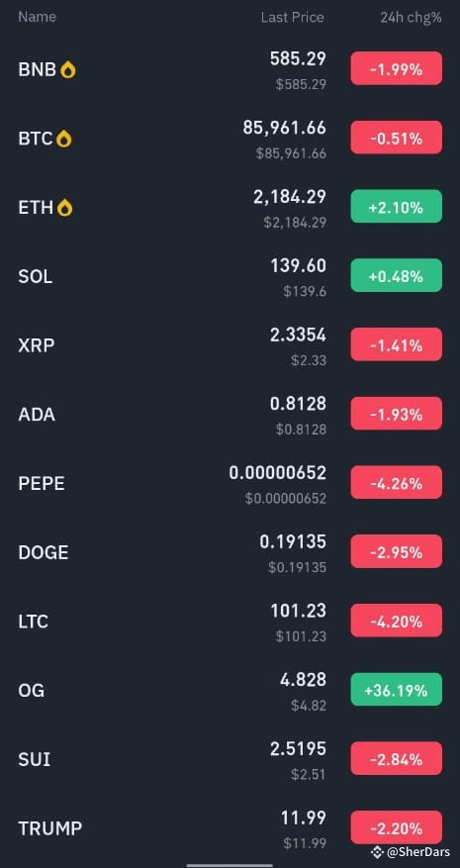Image resolution: width=460 pixels, height=868 pixels.
Task: Open the TRUMP coin row
Action: tap(230, 828)
